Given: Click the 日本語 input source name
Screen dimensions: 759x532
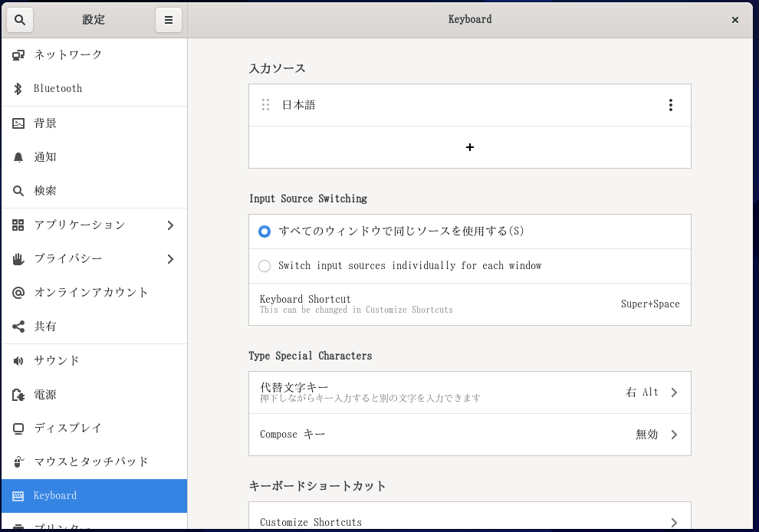Looking at the screenshot, I should pyautogui.click(x=299, y=105).
